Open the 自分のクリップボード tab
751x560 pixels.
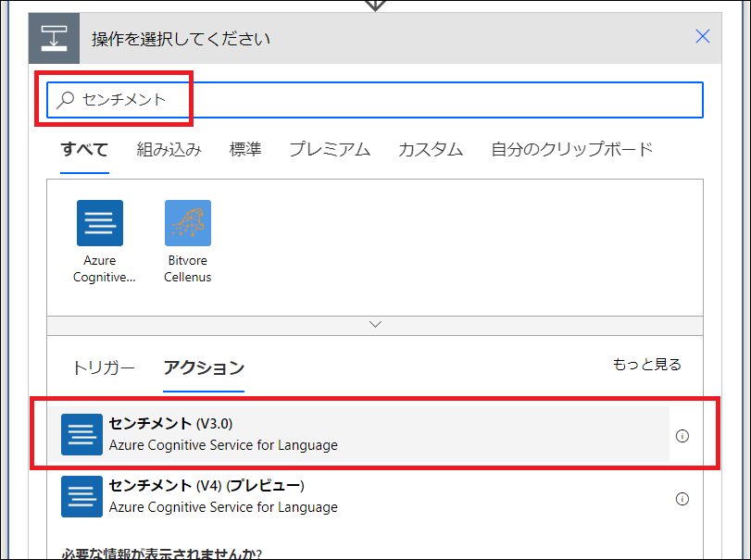tap(572, 149)
